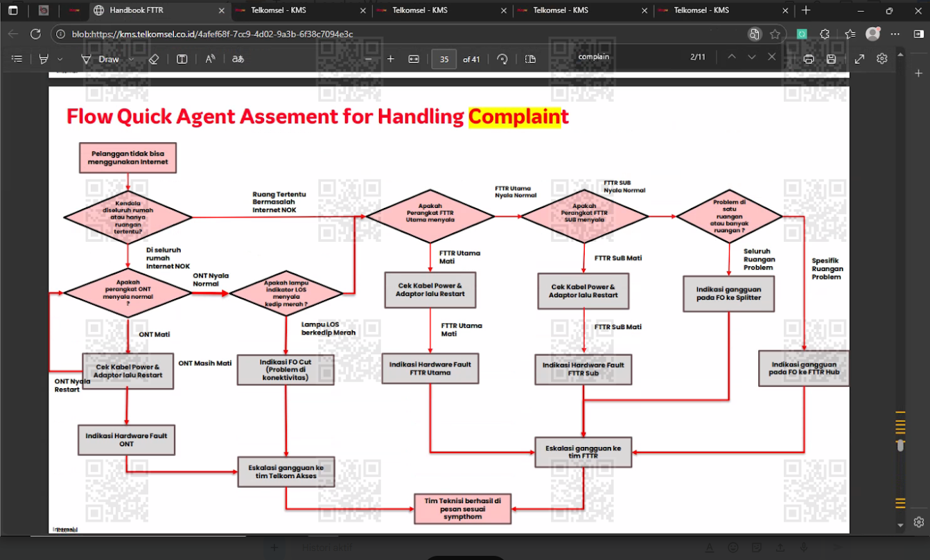Activate the Draw tool
Screen dimensions: 930x560
click(x=100, y=59)
